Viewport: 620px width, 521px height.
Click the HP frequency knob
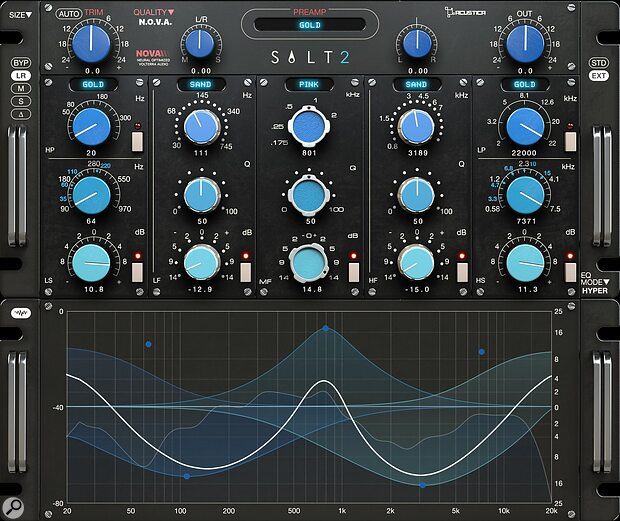pyautogui.click(x=91, y=127)
